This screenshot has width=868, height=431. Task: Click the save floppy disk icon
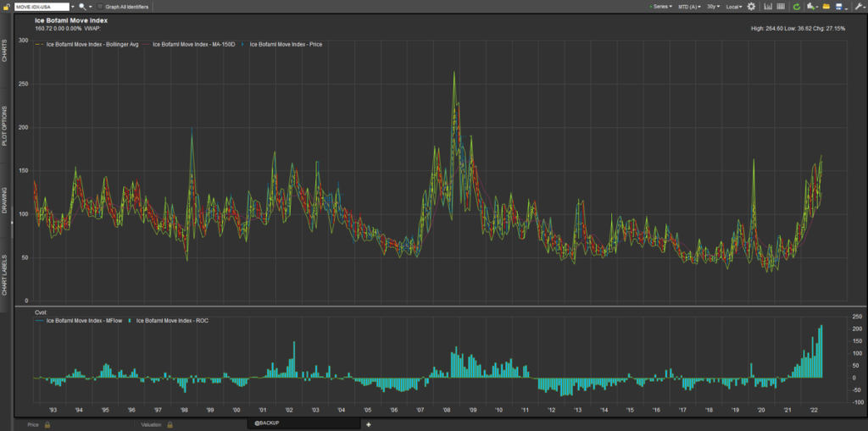(839, 7)
